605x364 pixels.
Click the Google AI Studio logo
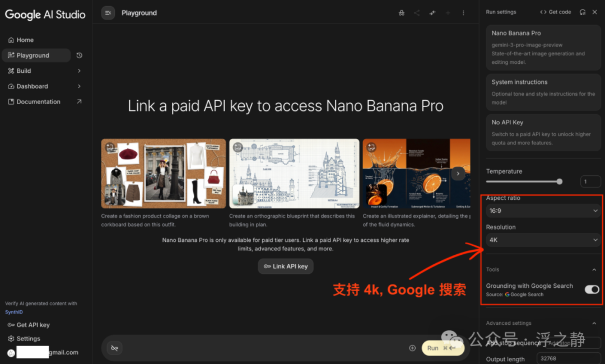(45, 15)
